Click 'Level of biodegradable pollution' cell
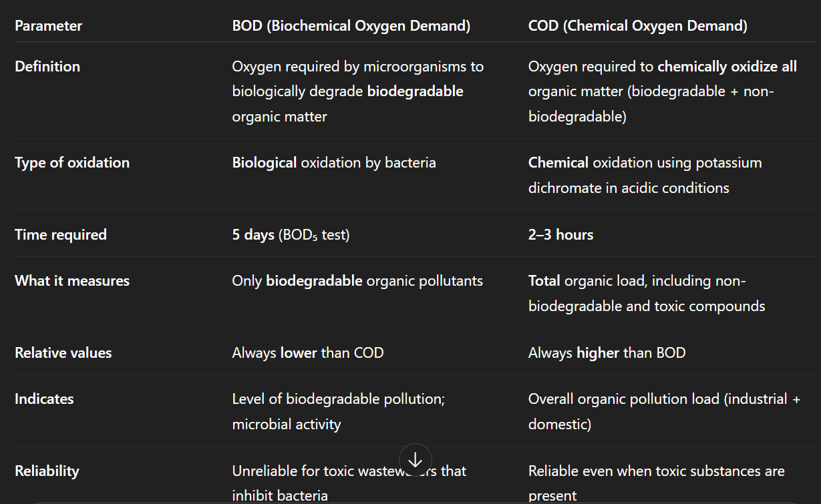821x504 pixels. pos(338,399)
